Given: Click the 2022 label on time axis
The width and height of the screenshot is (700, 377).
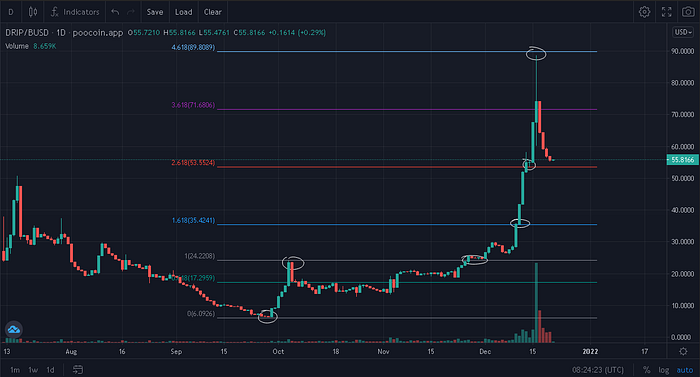Looking at the screenshot, I should 590,352.
